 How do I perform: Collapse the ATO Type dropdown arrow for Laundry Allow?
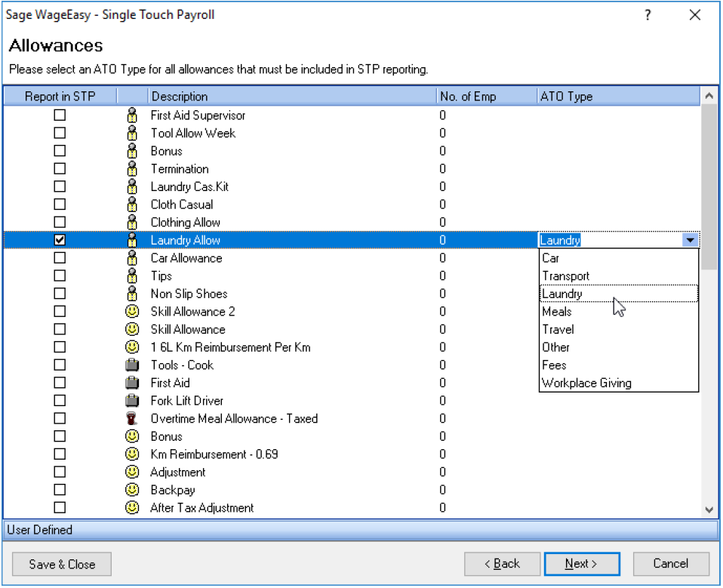(x=690, y=240)
